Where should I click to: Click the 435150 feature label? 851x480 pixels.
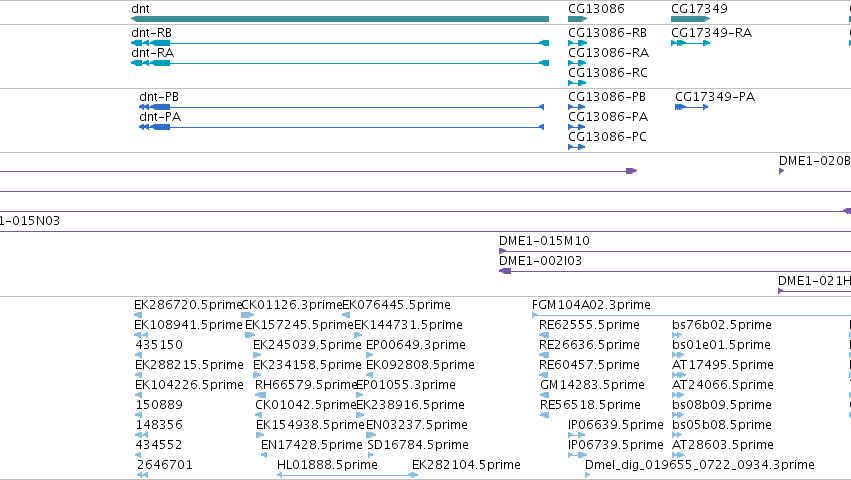tap(159, 345)
